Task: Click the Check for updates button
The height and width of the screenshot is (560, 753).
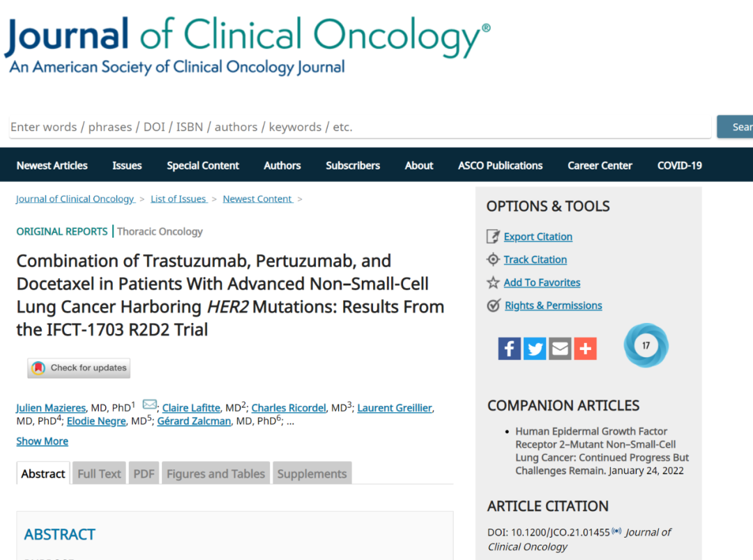Action: coord(79,368)
